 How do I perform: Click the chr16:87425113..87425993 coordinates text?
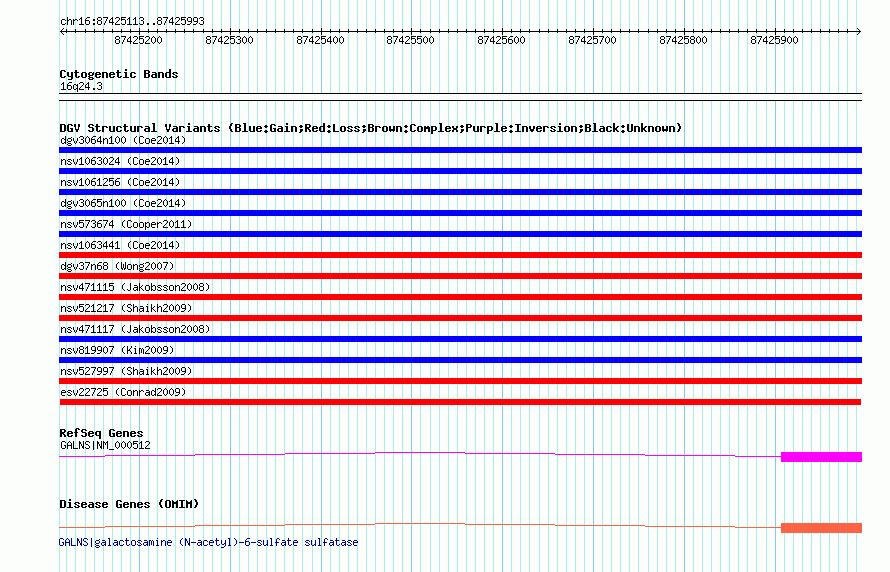point(132,21)
